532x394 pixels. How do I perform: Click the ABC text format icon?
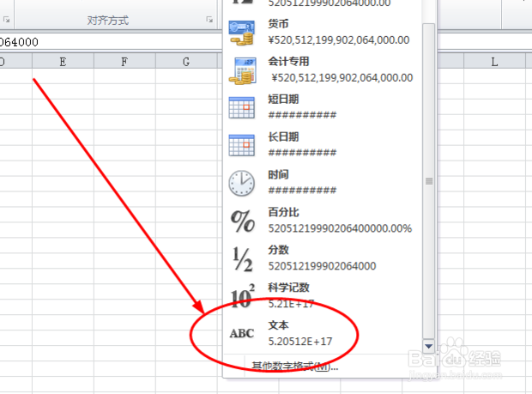click(242, 334)
